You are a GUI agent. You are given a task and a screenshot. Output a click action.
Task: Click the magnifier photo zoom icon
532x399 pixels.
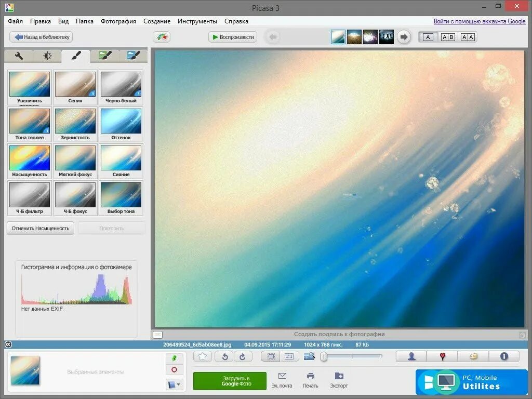point(309,356)
